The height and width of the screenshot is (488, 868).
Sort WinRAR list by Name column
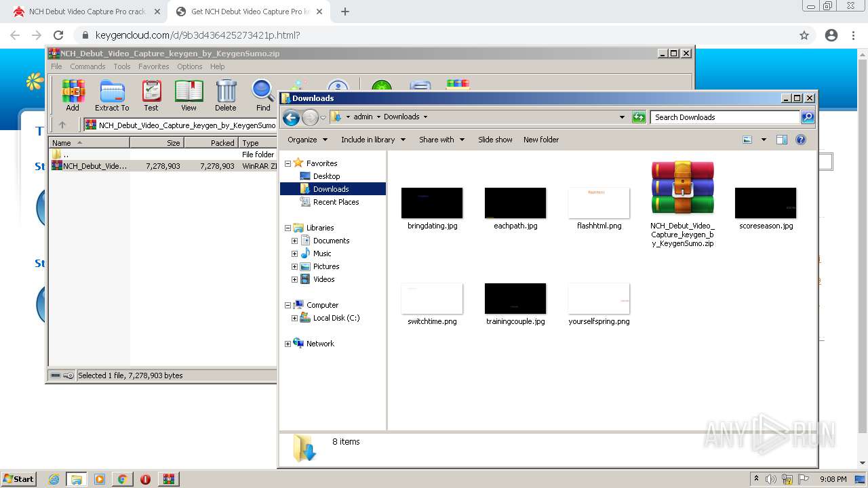(89, 143)
